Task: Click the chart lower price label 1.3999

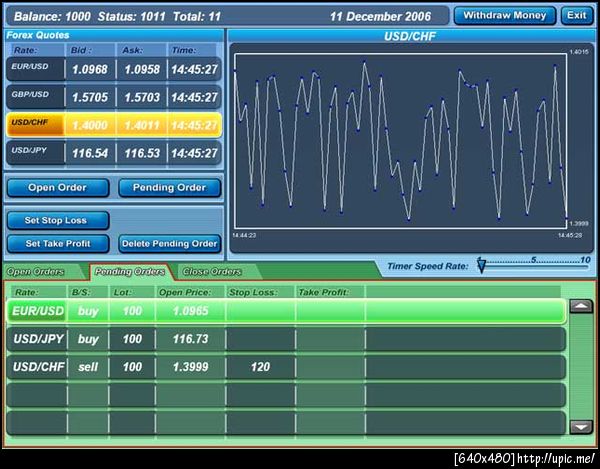Action: tap(579, 223)
